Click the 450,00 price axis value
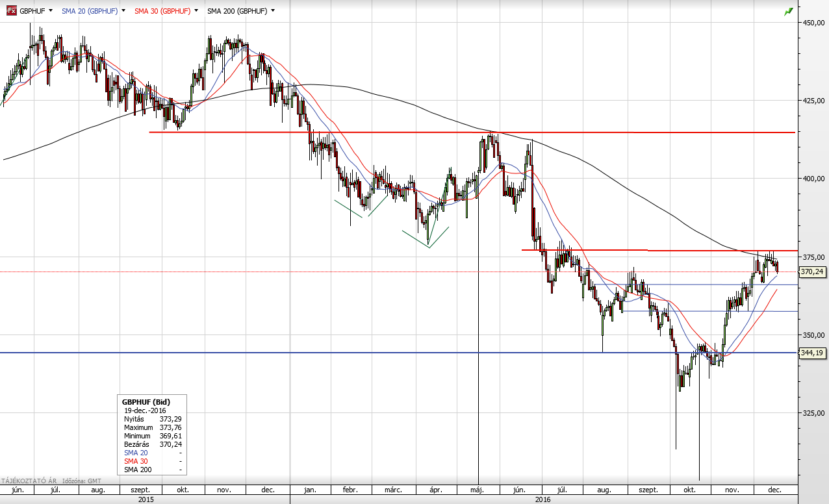The height and width of the screenshot is (504, 829). point(815,23)
